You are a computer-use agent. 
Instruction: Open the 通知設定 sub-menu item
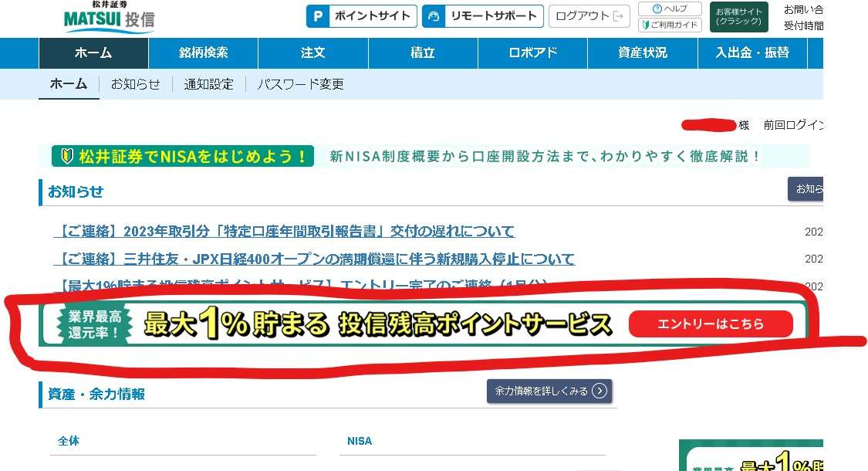pos(208,84)
